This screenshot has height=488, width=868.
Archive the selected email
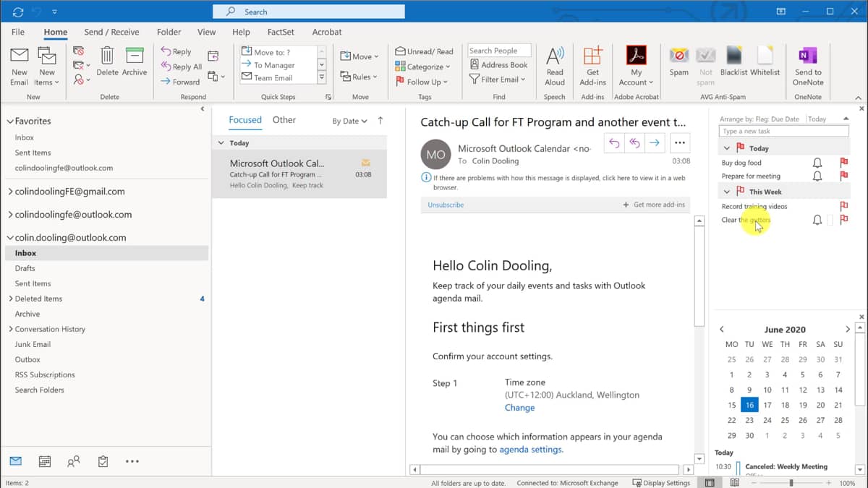click(x=135, y=61)
